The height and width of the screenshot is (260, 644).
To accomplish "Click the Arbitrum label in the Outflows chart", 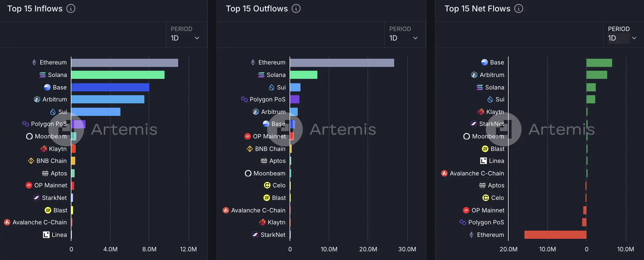I will (x=274, y=112).
